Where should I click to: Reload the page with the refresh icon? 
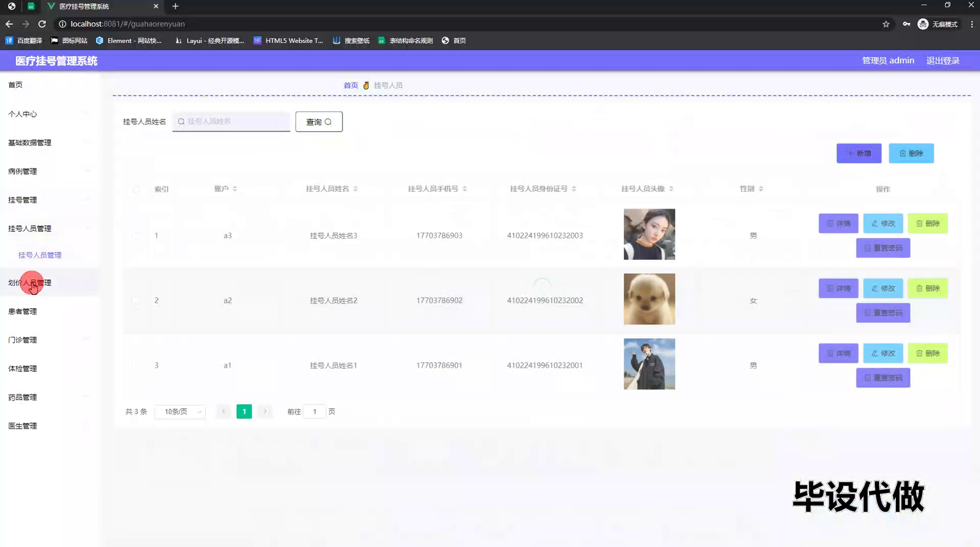coord(42,24)
